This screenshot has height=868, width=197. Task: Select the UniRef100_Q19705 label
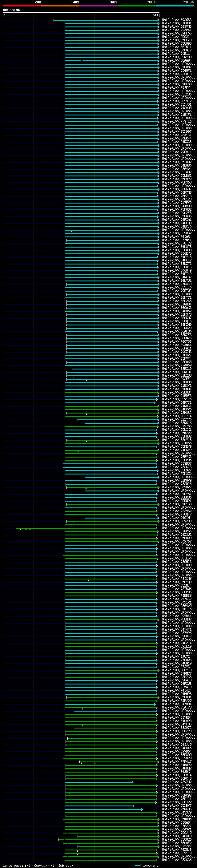click(x=177, y=426)
